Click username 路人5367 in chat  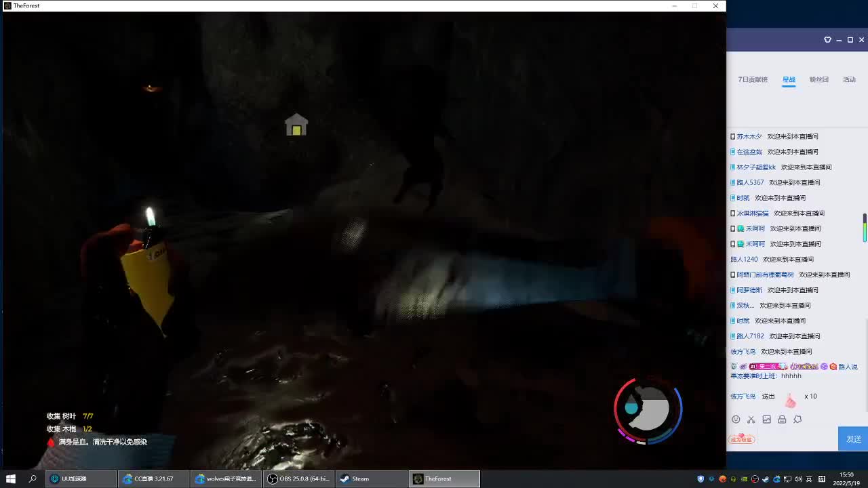tap(750, 182)
